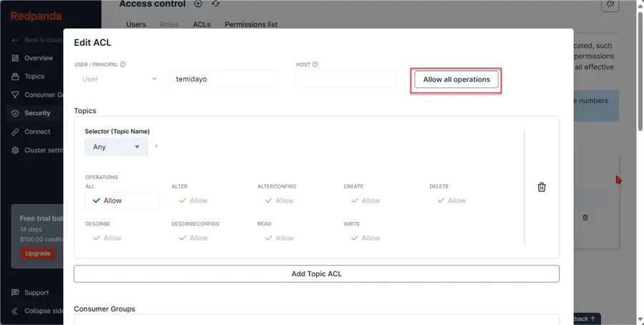Click the Collapse sidebar chevrons icon
The width and height of the screenshot is (644, 325).
point(15,311)
